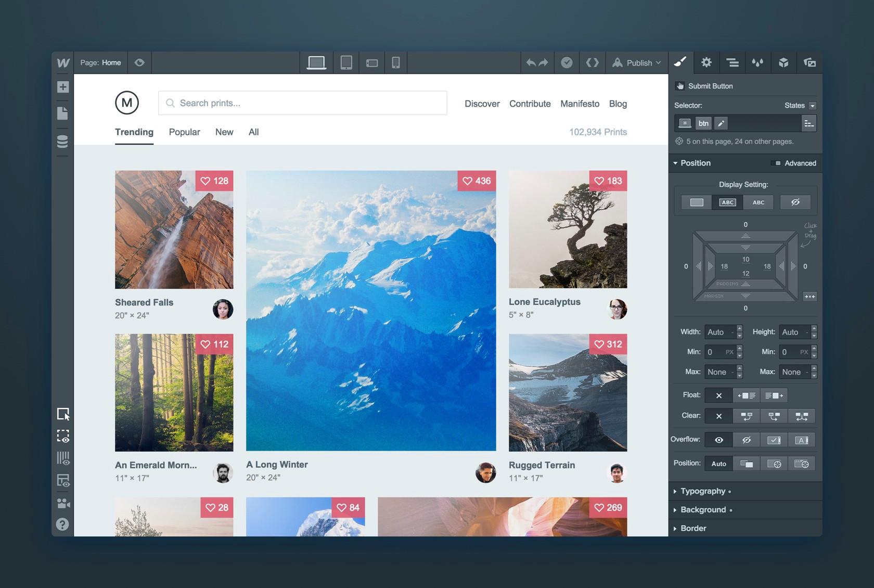This screenshot has width=874, height=588.
Task: Click the btn class selector tag
Action: pos(703,123)
